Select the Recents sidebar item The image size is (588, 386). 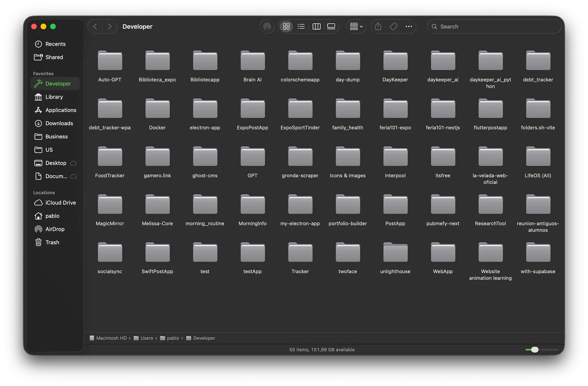coord(55,44)
